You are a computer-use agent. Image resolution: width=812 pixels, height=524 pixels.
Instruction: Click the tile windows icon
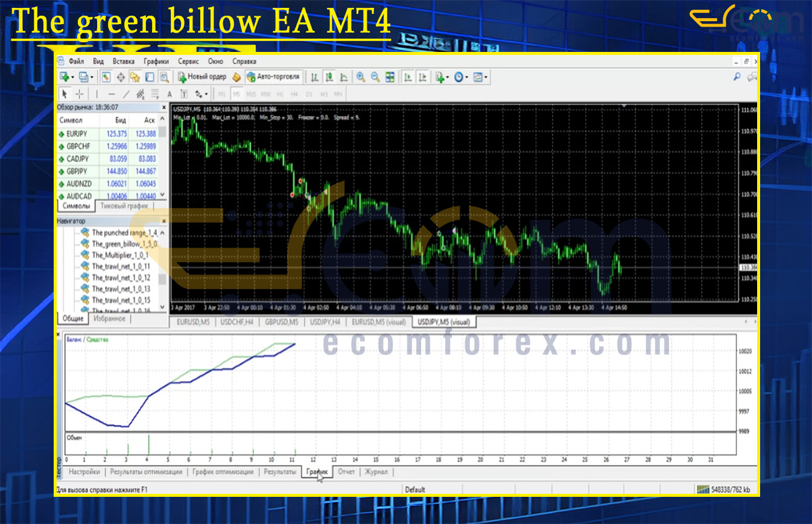tap(390, 77)
